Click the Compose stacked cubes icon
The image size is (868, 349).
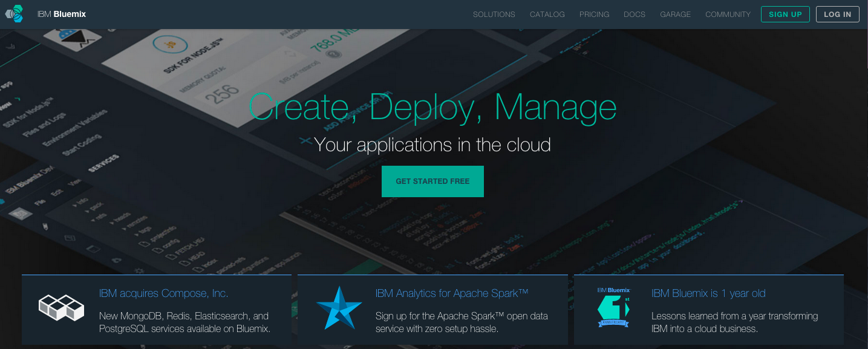[x=61, y=307]
